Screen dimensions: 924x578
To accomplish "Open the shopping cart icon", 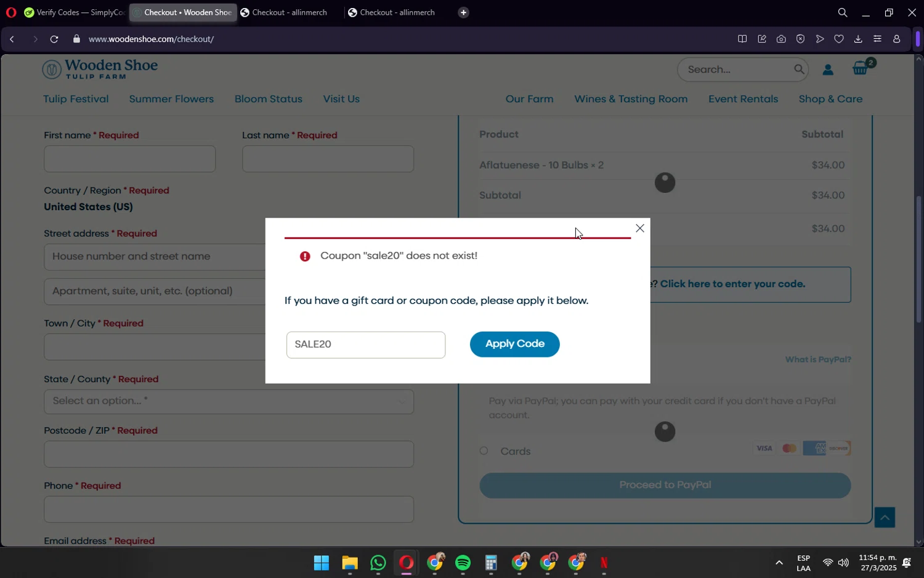I will [861, 68].
